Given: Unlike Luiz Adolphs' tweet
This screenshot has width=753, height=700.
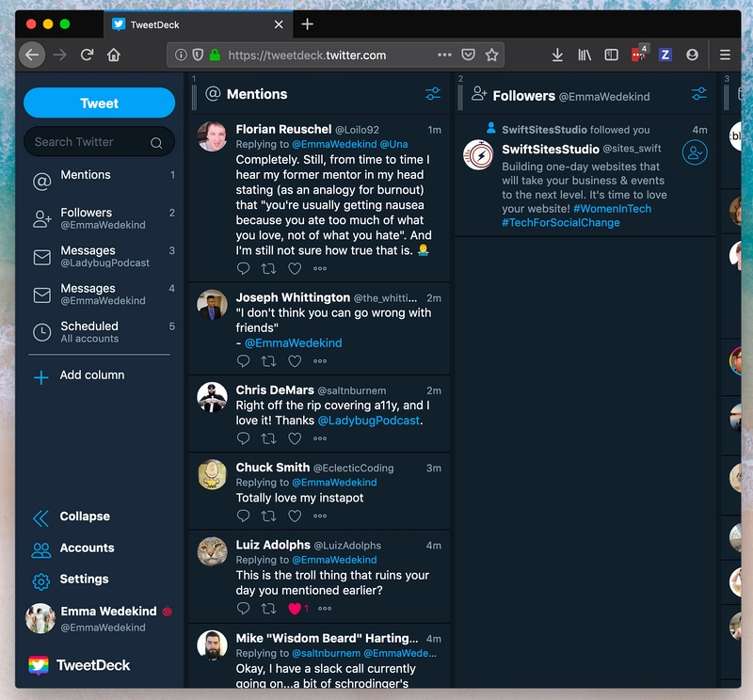Looking at the screenshot, I should 295,609.
